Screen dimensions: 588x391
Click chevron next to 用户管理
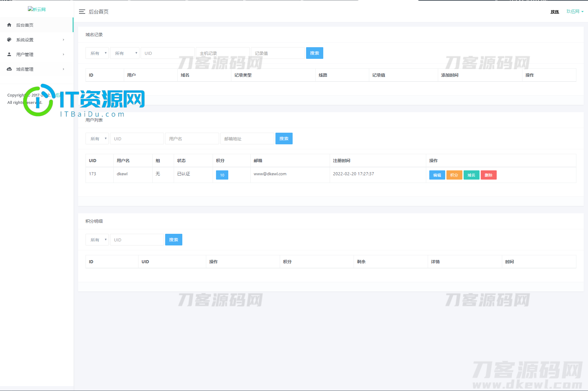(63, 54)
